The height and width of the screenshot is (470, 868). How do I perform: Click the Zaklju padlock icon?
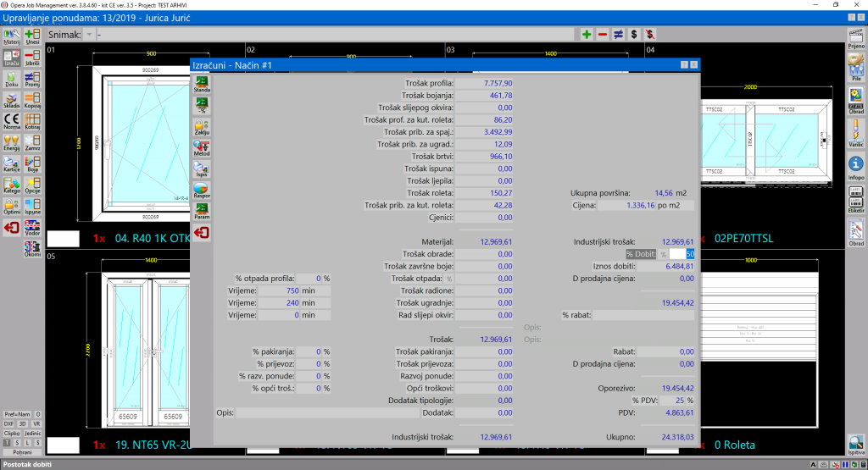[202, 127]
